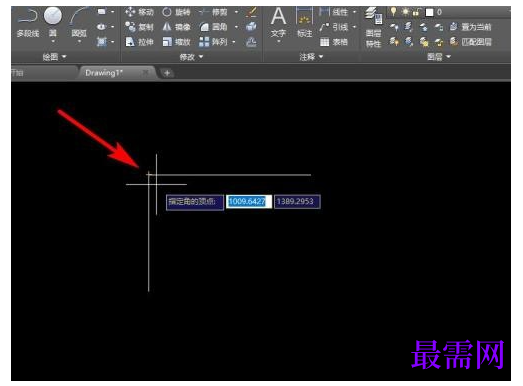Viewport: 523px width, 386px height.
Task: Open the current layer dropdown showing 0
Action: point(449,12)
